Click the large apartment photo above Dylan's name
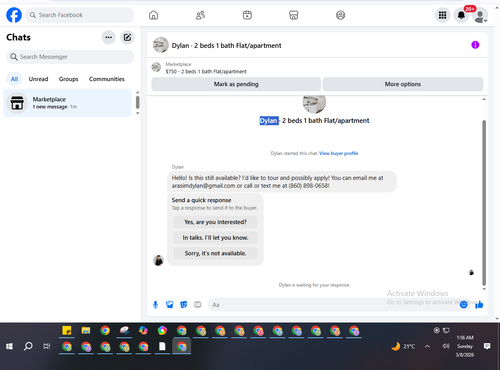The width and height of the screenshot is (500, 370). (314, 104)
